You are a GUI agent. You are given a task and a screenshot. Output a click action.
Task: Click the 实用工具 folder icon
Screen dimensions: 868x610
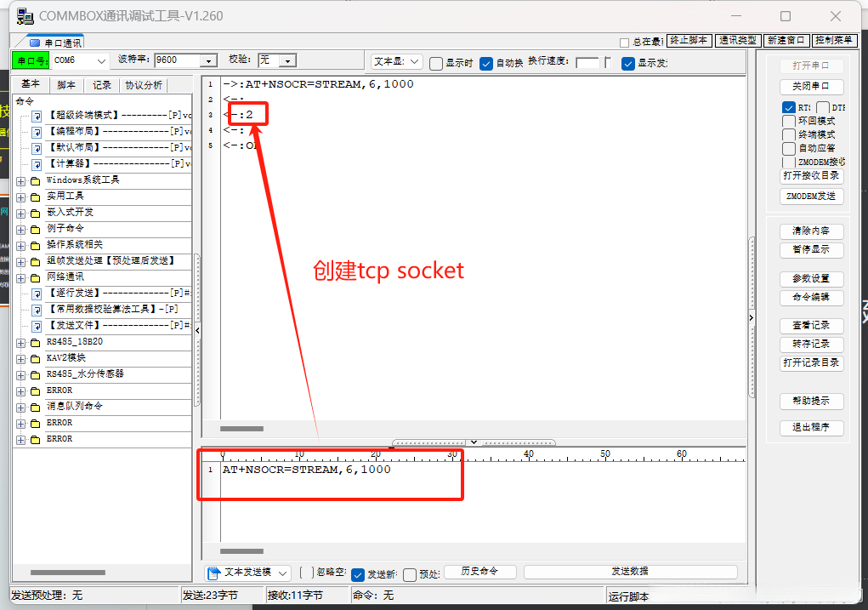(36, 197)
